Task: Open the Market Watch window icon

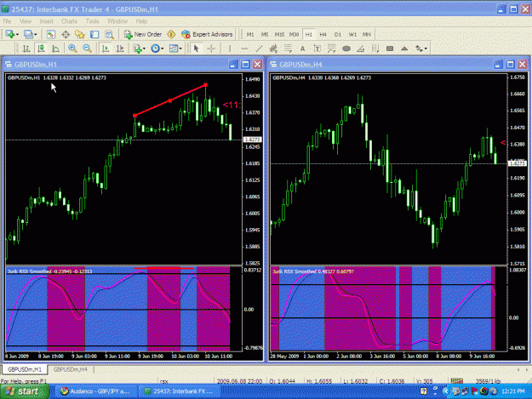Action: click(x=51, y=34)
